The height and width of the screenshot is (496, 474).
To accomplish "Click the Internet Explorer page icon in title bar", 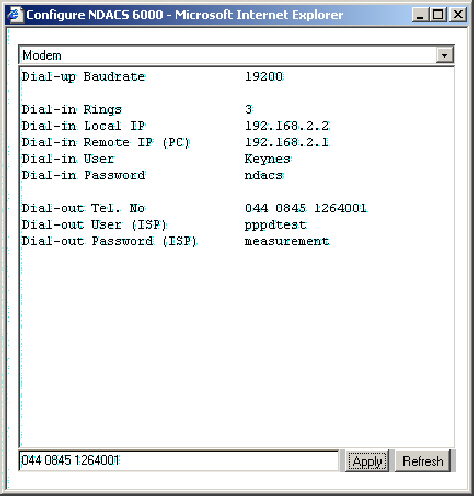I will pyautogui.click(x=15, y=15).
